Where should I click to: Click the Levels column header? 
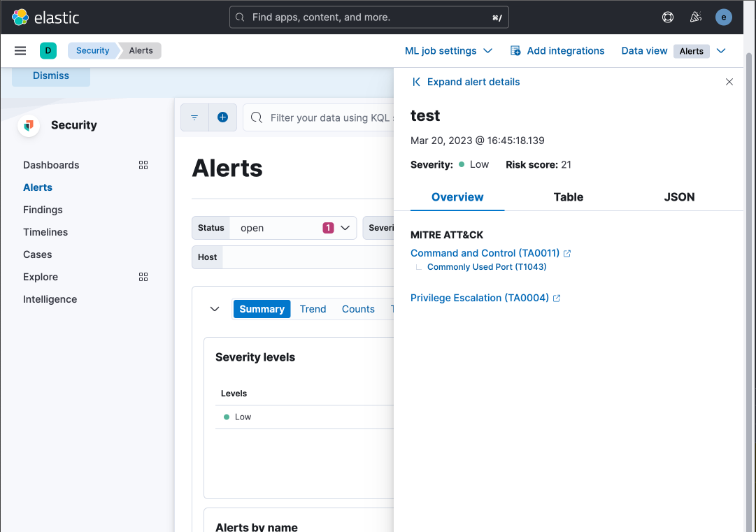(234, 394)
